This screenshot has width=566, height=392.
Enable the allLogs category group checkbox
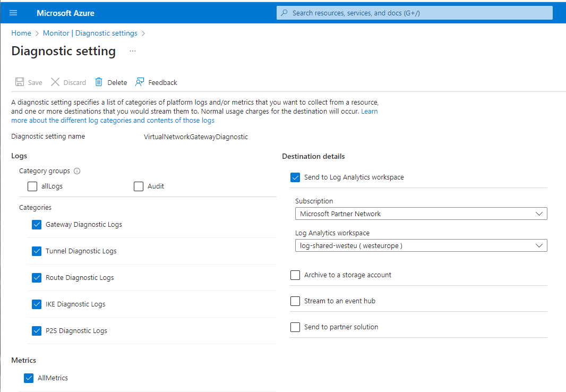(32, 186)
